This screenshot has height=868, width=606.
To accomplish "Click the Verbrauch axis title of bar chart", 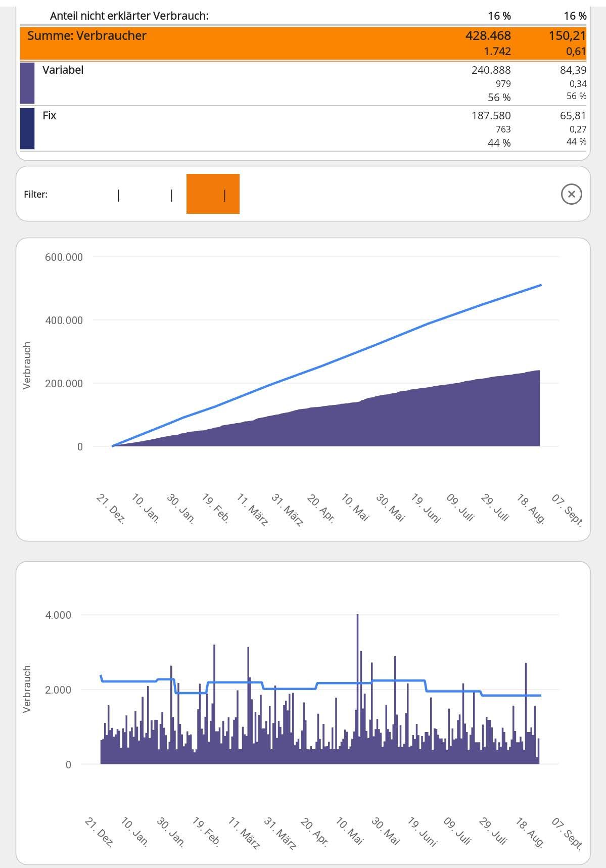I will click(27, 689).
